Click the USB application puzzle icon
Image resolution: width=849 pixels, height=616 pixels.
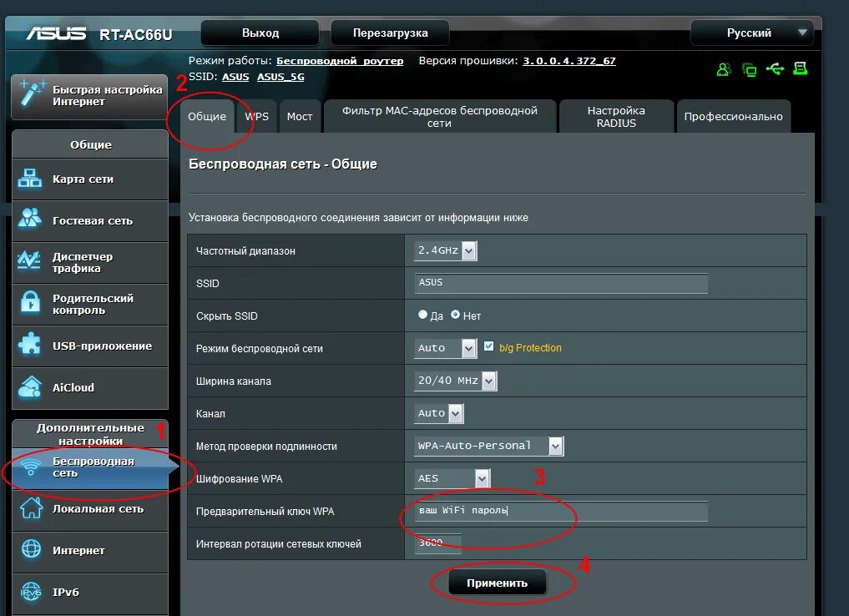click(29, 344)
